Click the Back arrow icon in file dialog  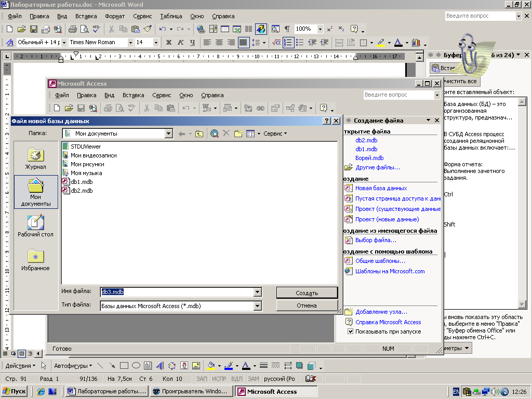click(x=182, y=134)
